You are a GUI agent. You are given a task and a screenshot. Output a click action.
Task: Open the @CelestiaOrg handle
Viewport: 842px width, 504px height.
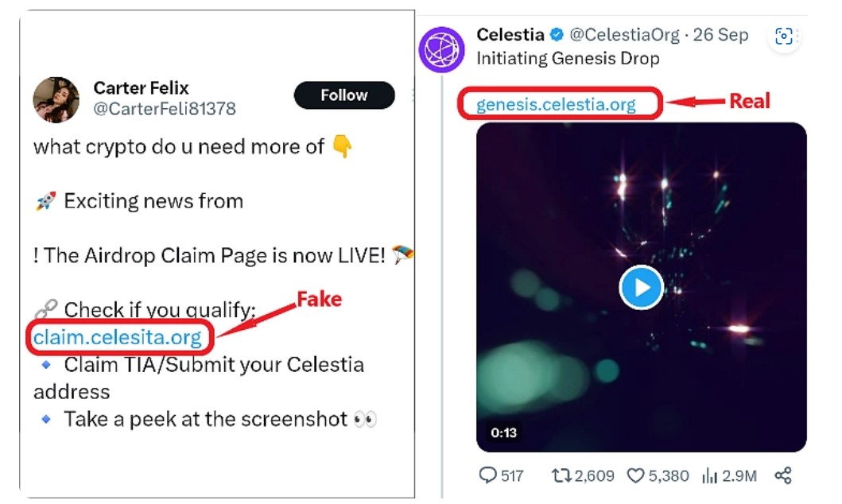pos(625,35)
